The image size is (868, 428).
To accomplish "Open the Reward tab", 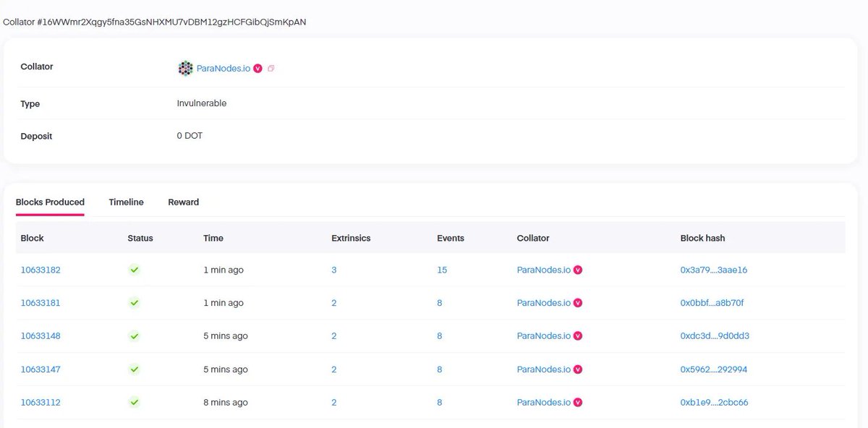I will [x=183, y=202].
